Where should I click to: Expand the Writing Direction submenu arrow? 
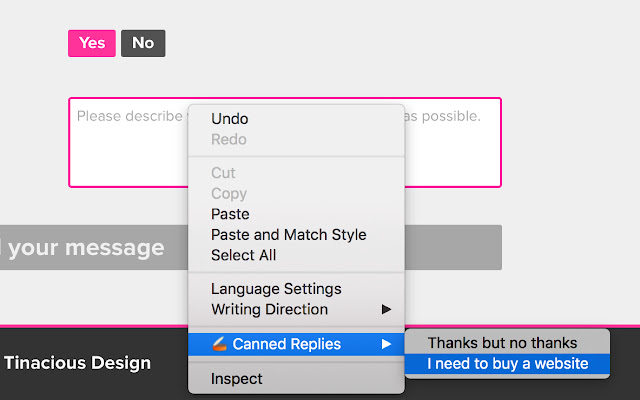tap(386, 309)
